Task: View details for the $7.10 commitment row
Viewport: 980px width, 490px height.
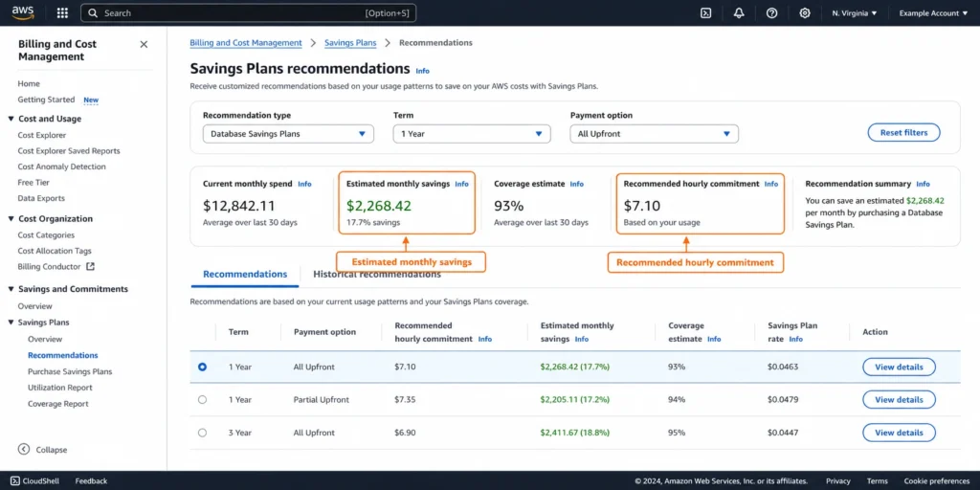Action: [x=899, y=367]
